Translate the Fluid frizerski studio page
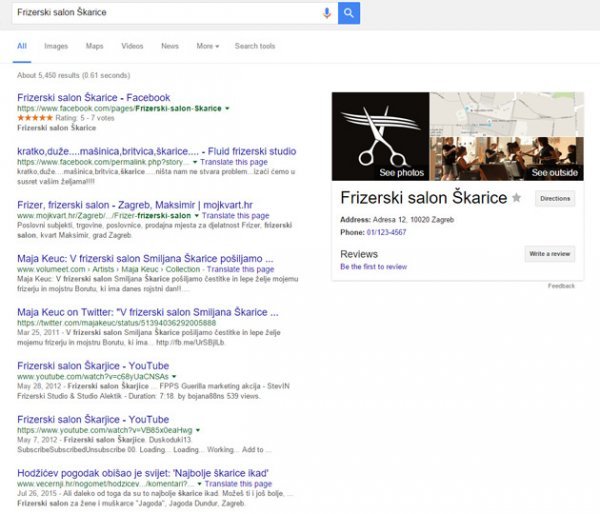 (234, 162)
